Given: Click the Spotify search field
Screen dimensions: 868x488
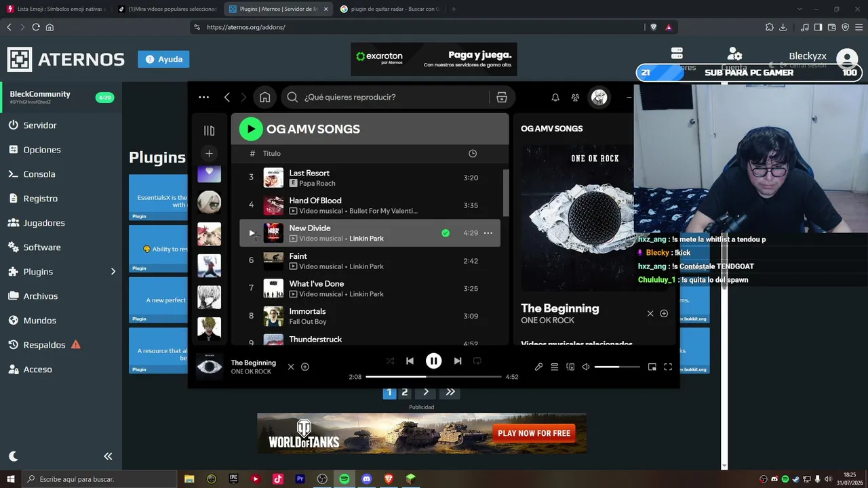Looking at the screenshot, I should [x=384, y=97].
